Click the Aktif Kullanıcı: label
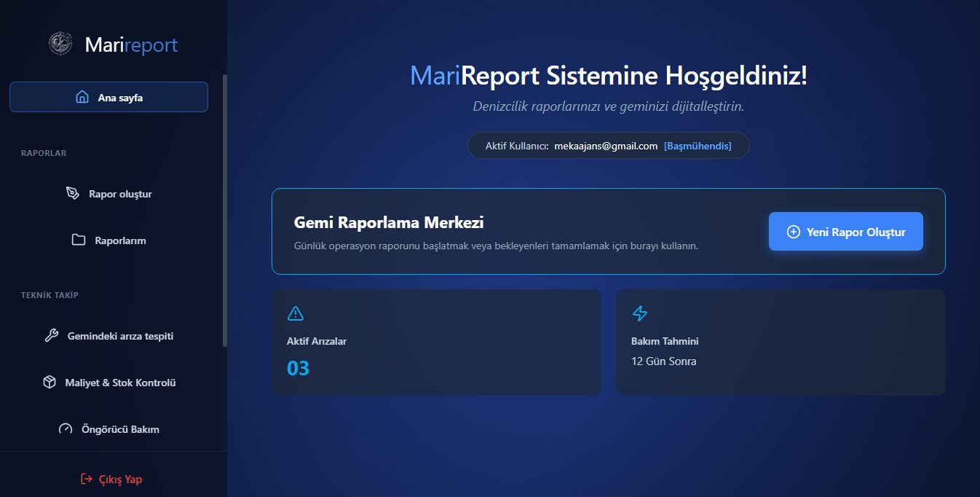Viewport: 980px width, 497px height. [517, 146]
